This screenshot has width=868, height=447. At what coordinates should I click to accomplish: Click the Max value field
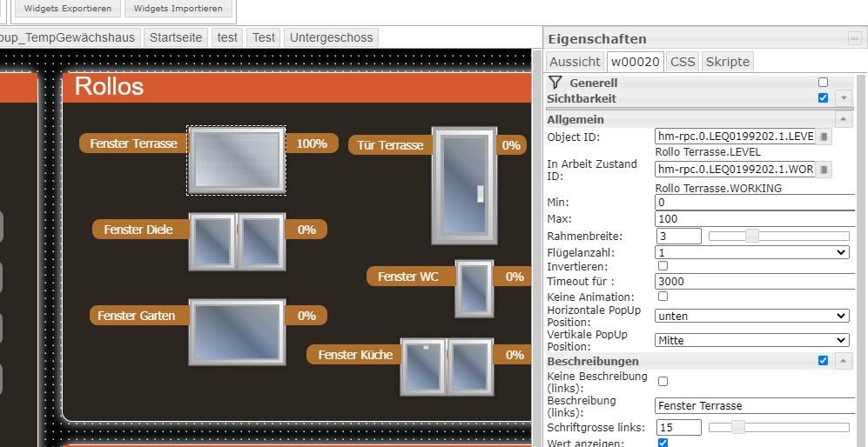(755, 218)
